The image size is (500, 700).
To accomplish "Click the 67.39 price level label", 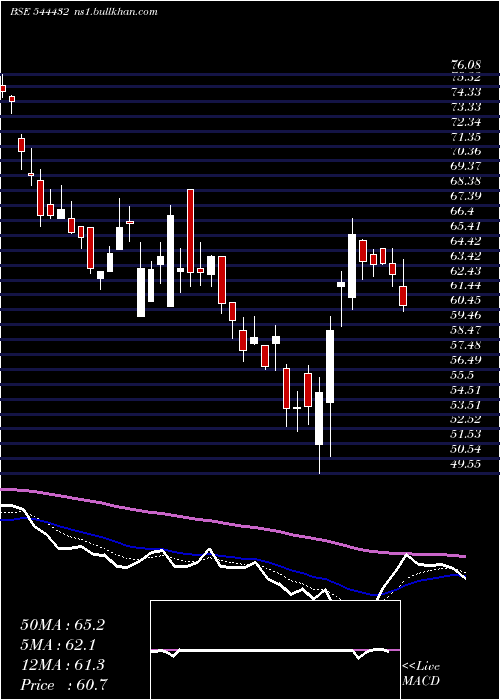I will click(x=466, y=196).
